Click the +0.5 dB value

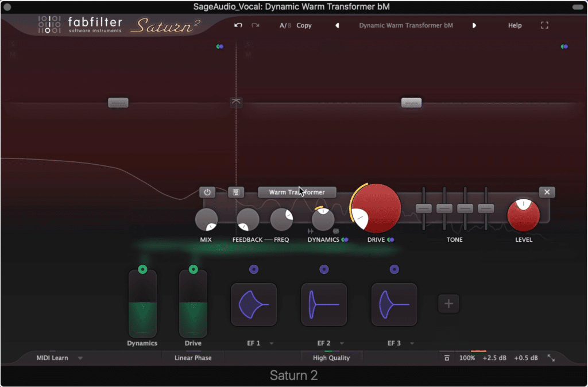[x=526, y=358]
